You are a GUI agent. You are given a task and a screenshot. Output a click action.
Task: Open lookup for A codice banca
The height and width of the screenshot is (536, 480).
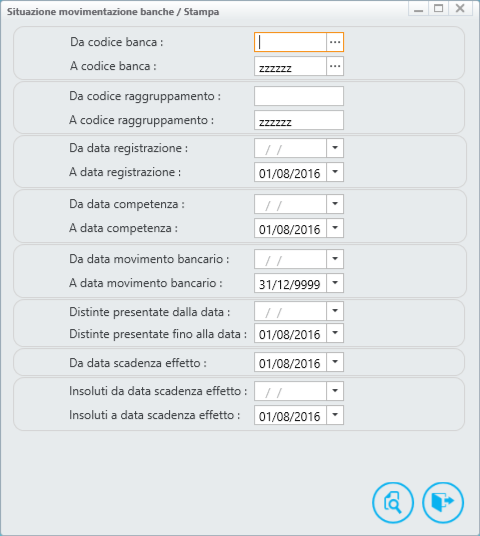pyautogui.click(x=335, y=66)
